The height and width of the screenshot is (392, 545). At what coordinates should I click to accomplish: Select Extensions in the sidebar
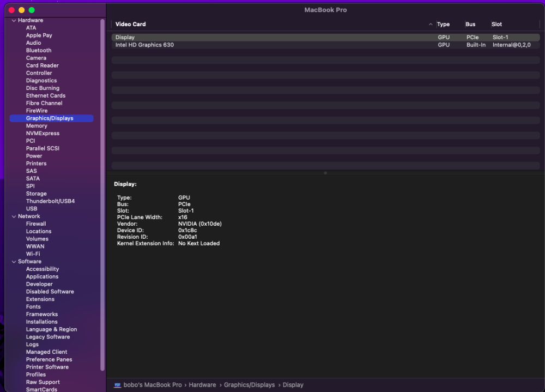(x=40, y=299)
